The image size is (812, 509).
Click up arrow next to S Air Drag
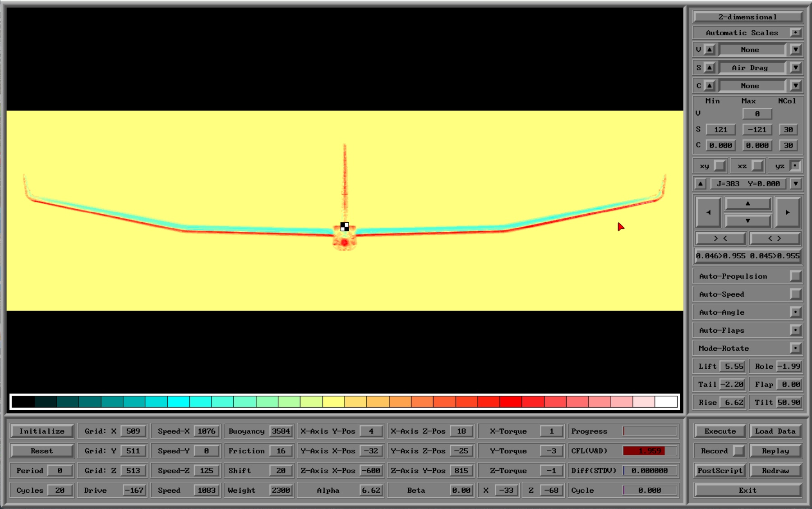710,68
